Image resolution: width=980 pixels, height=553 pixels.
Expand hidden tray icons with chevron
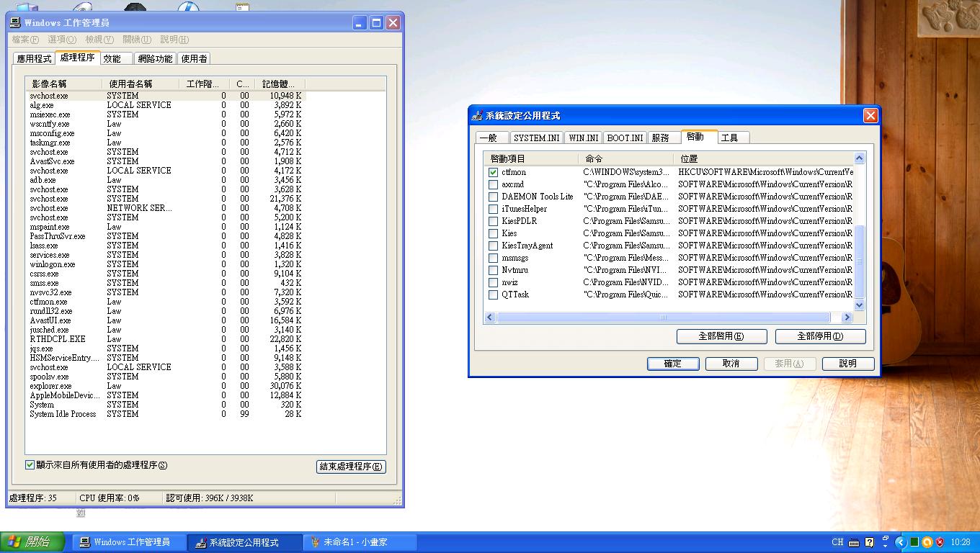(901, 542)
